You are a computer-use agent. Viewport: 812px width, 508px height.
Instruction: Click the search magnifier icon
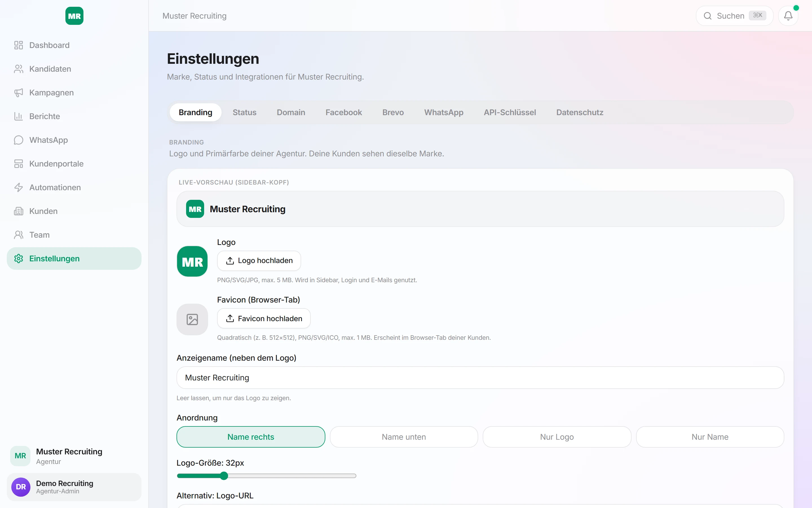(707, 16)
